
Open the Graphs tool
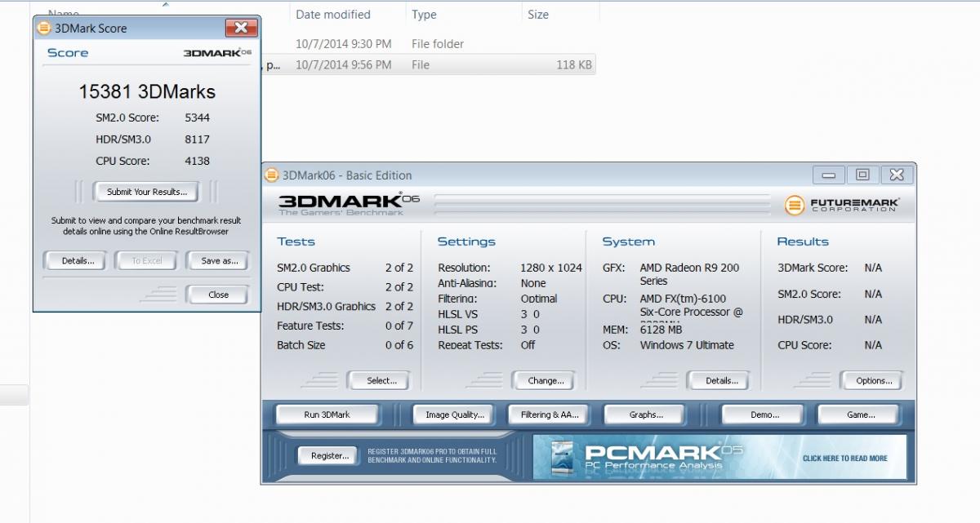coord(646,414)
